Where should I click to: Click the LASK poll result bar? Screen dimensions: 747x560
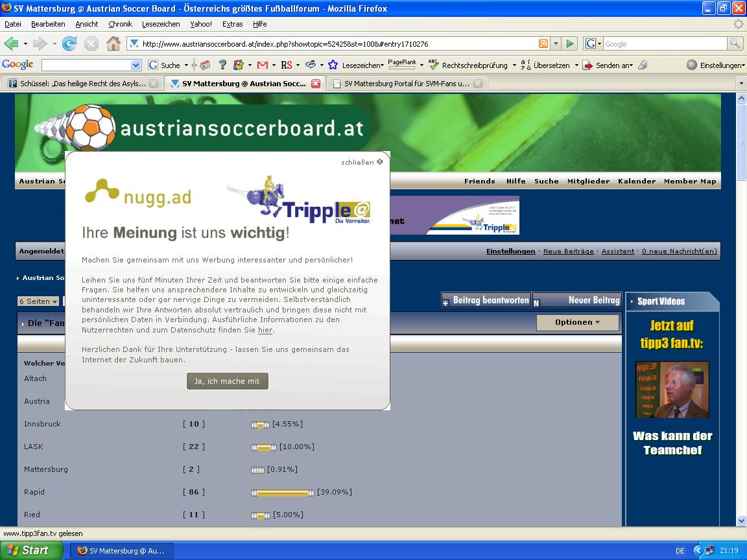coord(264,447)
